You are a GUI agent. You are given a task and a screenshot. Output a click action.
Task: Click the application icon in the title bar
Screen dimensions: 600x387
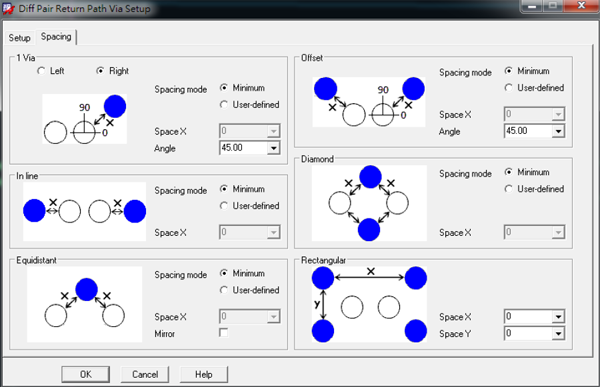click(x=8, y=8)
